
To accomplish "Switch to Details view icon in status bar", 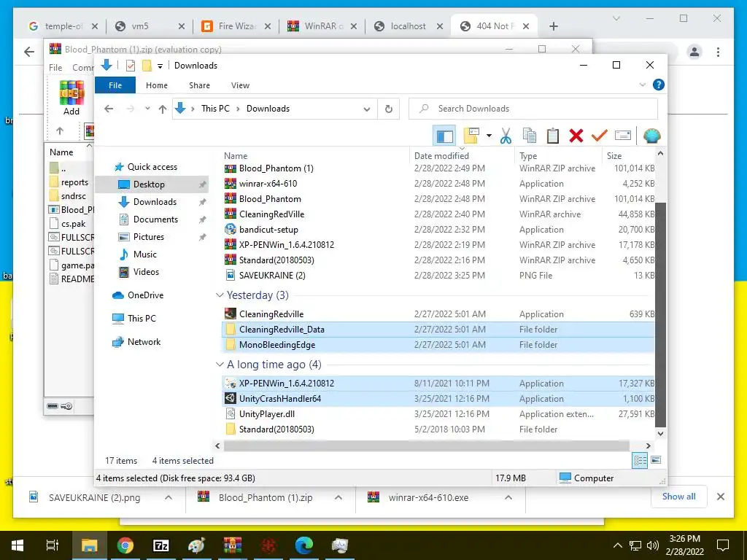I will [640, 461].
